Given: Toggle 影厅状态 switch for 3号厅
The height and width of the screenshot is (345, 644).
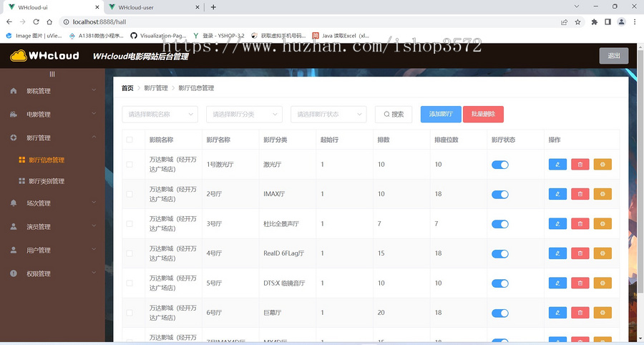Looking at the screenshot, I should click(500, 224).
